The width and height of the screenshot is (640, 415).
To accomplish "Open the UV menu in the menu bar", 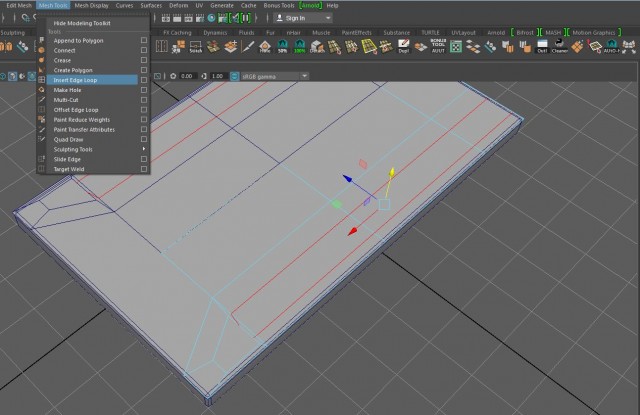I will [x=199, y=5].
